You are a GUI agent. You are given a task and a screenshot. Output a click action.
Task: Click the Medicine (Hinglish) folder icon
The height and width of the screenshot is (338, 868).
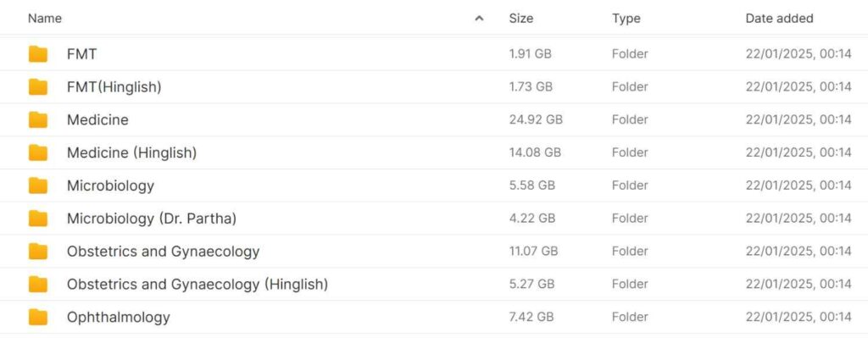click(38, 152)
